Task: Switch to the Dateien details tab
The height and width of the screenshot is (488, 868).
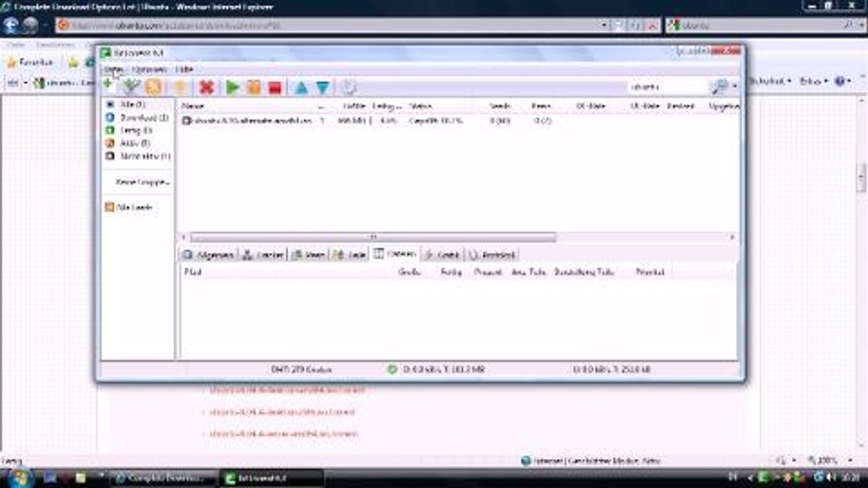Action: (x=395, y=253)
